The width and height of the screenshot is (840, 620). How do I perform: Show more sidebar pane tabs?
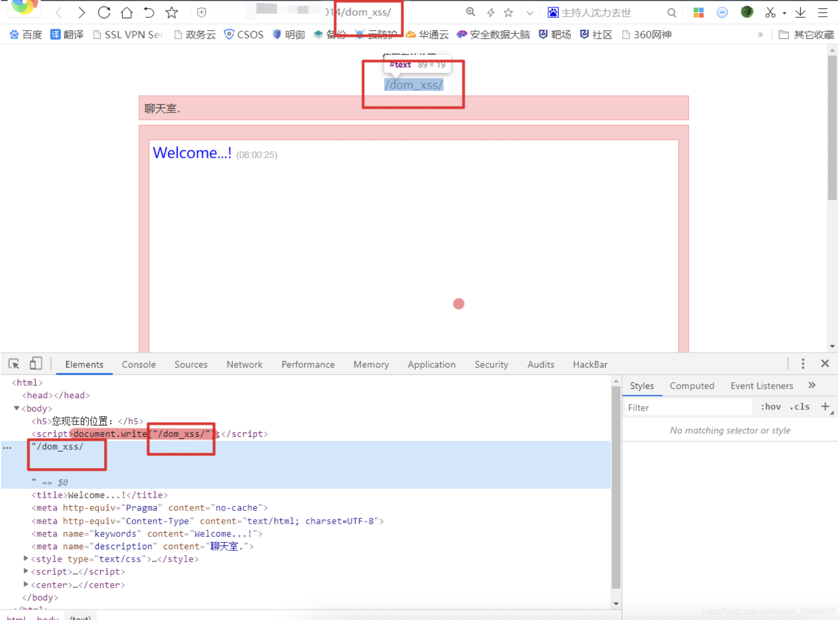click(812, 386)
